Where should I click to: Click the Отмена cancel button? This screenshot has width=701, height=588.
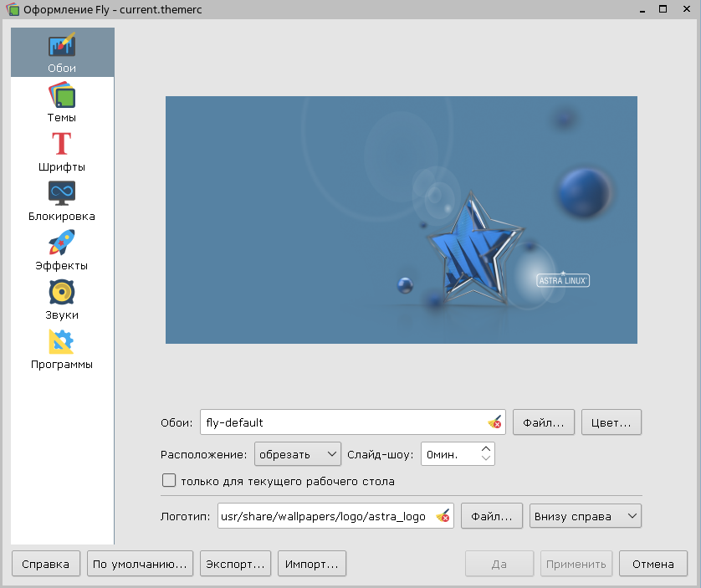[x=653, y=564]
